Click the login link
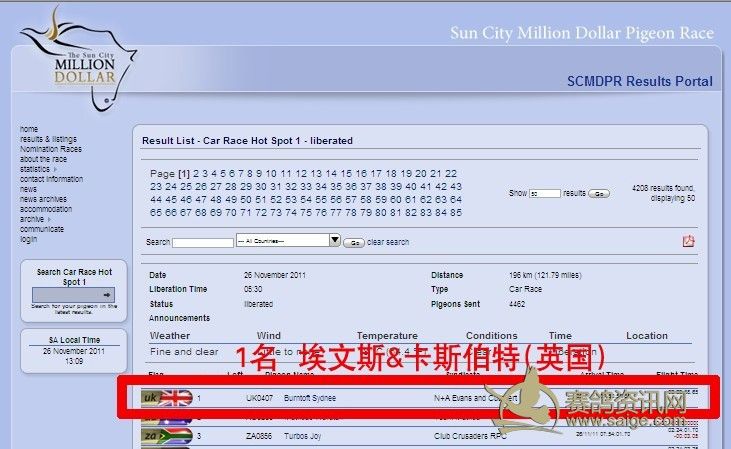This screenshot has height=449, width=731. click(28, 239)
